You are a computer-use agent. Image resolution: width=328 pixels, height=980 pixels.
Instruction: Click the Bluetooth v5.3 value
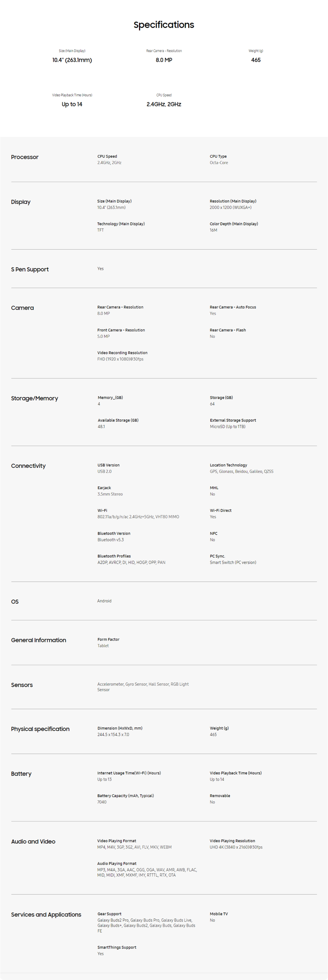point(111,540)
